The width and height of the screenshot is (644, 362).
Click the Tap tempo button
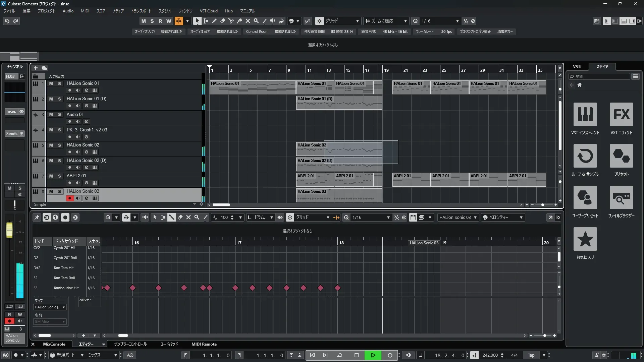[x=531, y=355]
